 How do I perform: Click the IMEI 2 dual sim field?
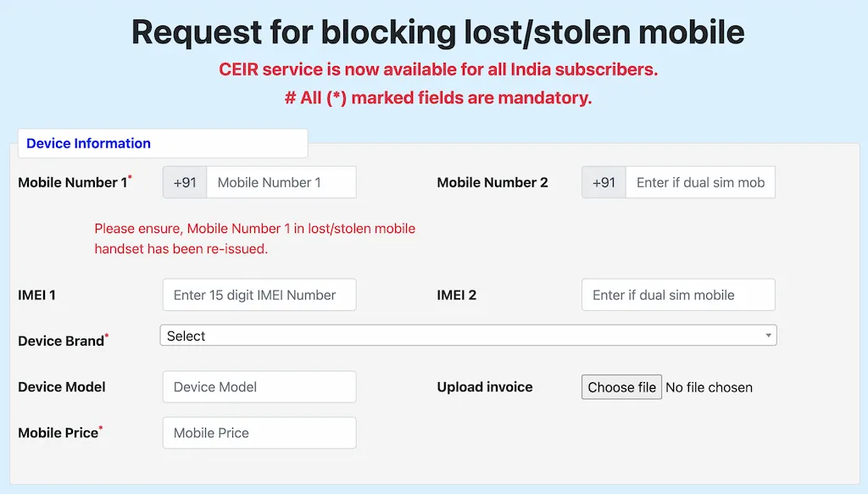(x=677, y=295)
